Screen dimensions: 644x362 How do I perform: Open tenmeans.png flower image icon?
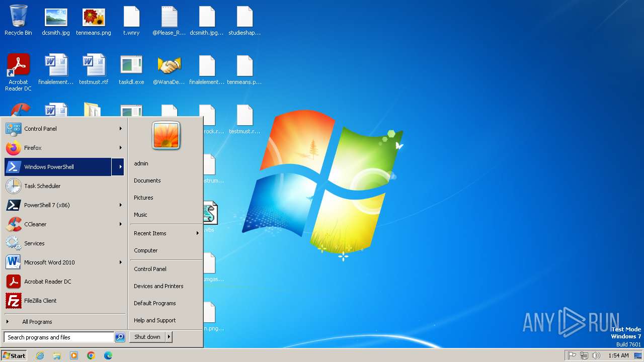94,21
